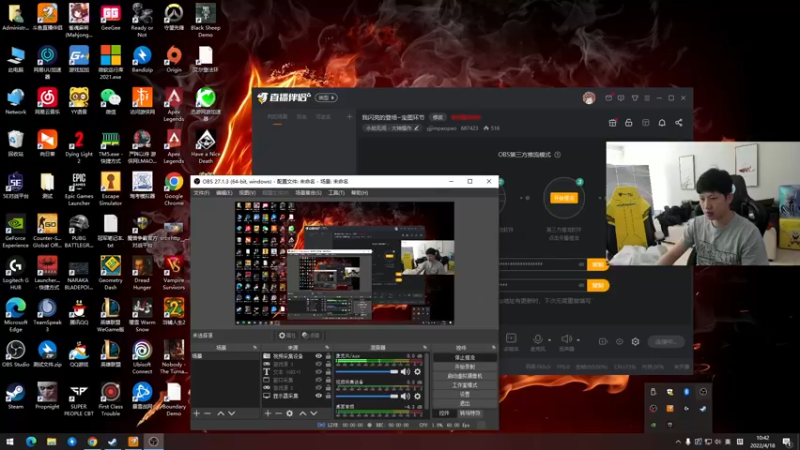Open 麦克风/Aux mixer channel settings gear

(417, 371)
